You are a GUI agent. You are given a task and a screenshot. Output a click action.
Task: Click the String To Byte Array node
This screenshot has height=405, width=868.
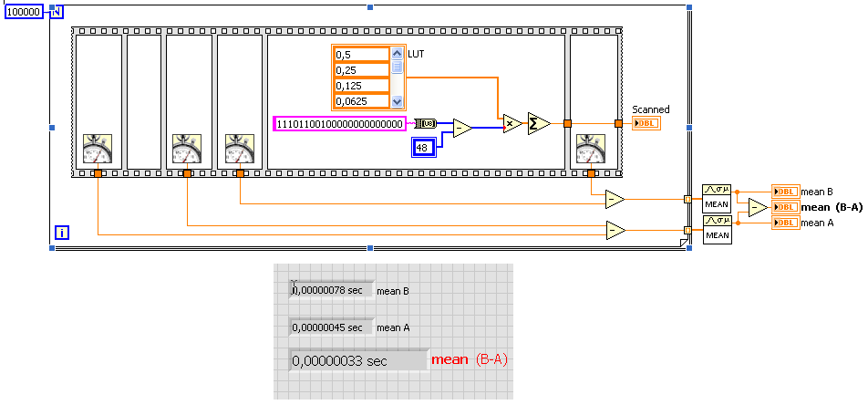(425, 123)
